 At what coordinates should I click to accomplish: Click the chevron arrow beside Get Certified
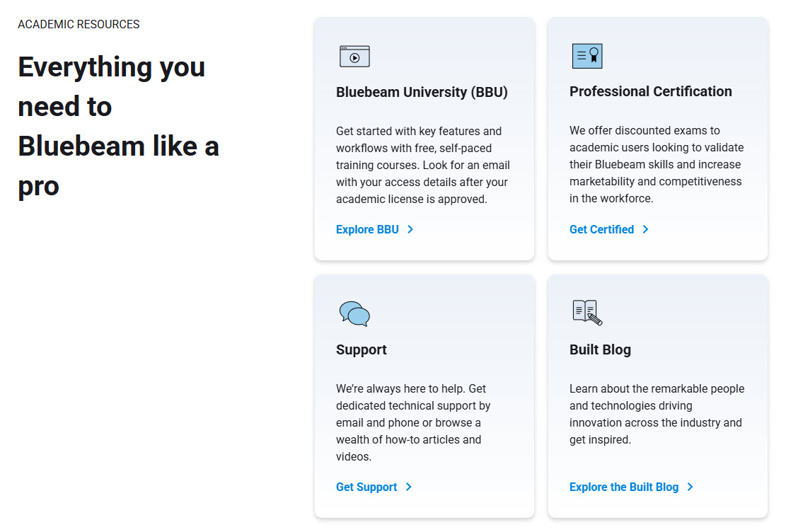646,229
